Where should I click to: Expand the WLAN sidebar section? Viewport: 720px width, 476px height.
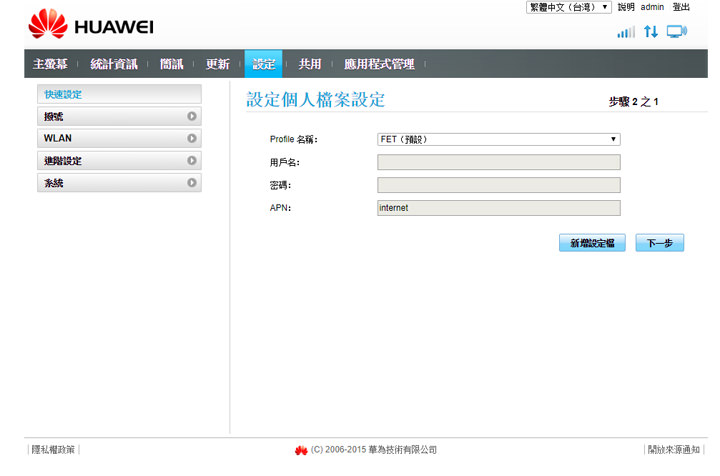tap(119, 138)
